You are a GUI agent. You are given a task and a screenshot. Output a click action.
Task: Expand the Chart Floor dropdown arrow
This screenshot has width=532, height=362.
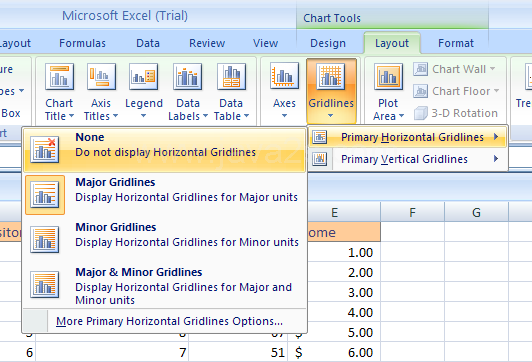(496, 91)
